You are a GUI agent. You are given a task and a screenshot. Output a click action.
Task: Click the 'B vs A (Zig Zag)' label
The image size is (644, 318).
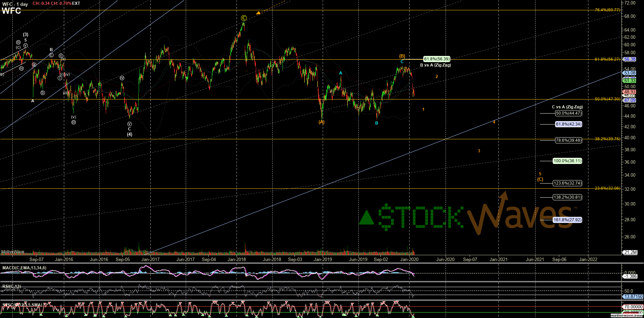[x=436, y=65]
